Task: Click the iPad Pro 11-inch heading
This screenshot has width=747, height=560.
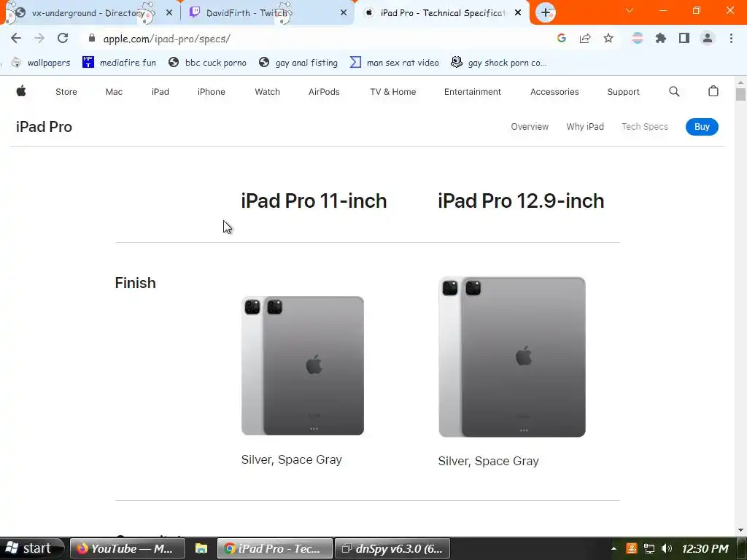Action: tap(314, 201)
